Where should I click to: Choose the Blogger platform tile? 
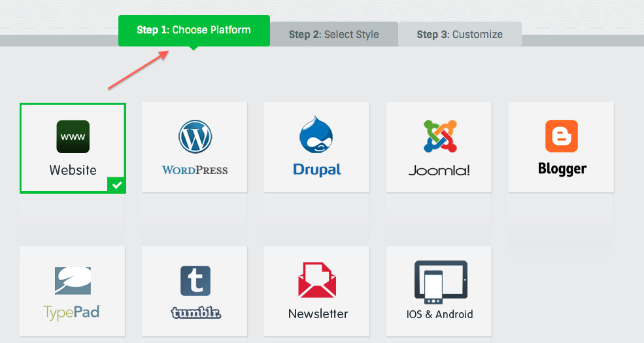tap(562, 147)
